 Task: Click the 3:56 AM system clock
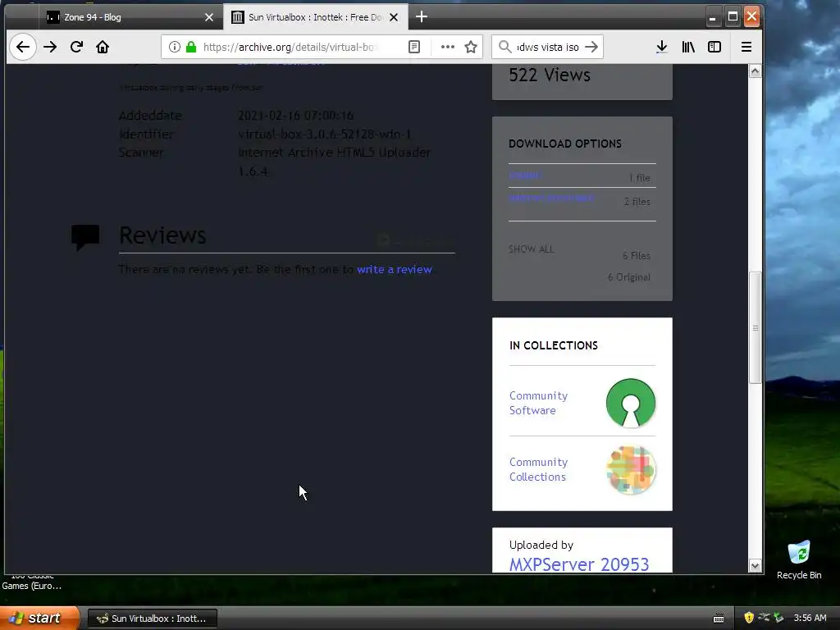[x=810, y=618]
